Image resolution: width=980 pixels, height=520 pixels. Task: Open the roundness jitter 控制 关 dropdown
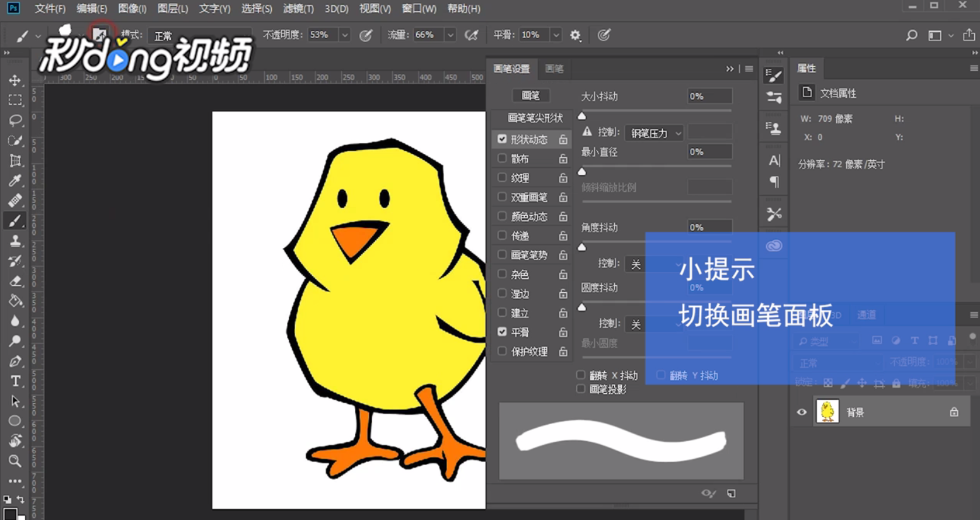tap(655, 324)
